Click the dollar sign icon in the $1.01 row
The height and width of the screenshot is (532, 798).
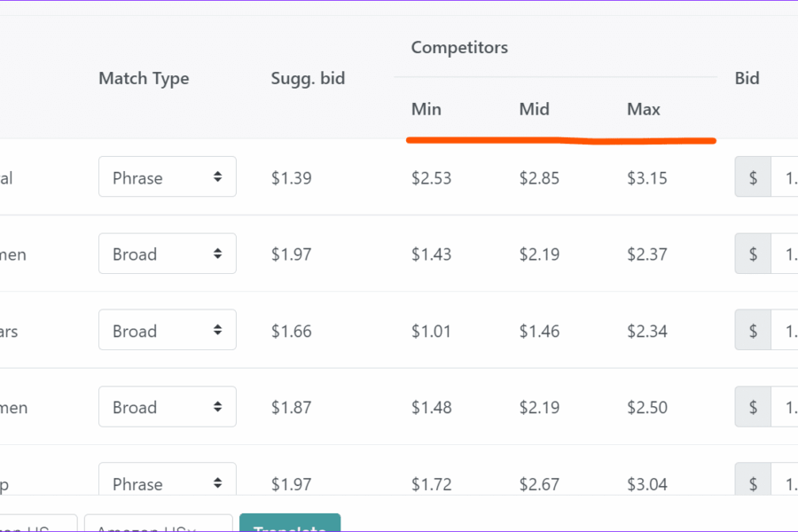click(753, 330)
